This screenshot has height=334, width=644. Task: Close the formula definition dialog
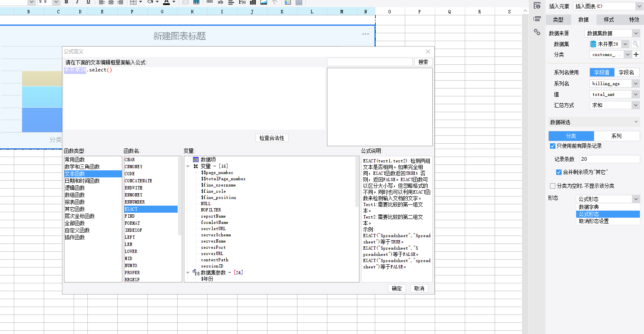[428, 52]
